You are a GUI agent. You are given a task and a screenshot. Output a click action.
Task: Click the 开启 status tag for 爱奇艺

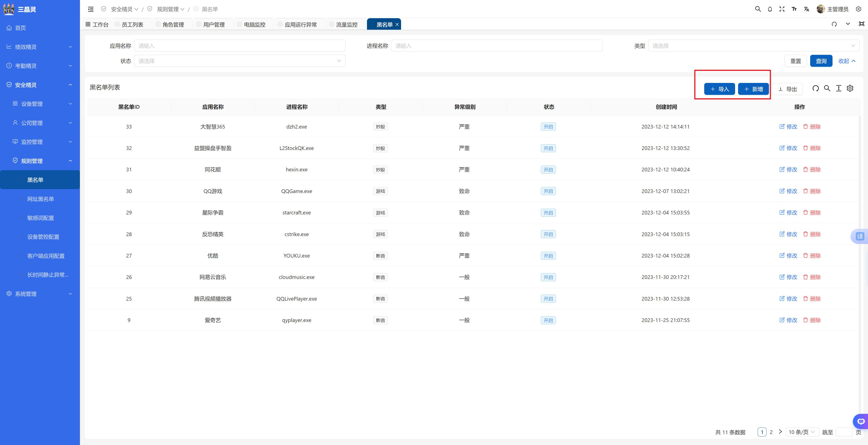tap(548, 320)
